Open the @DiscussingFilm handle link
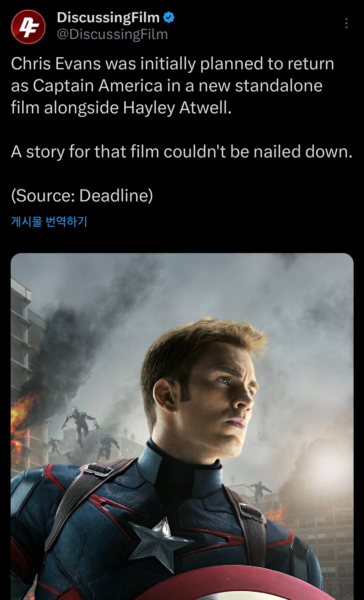Viewport: 364px width, 600px height. tap(112, 34)
